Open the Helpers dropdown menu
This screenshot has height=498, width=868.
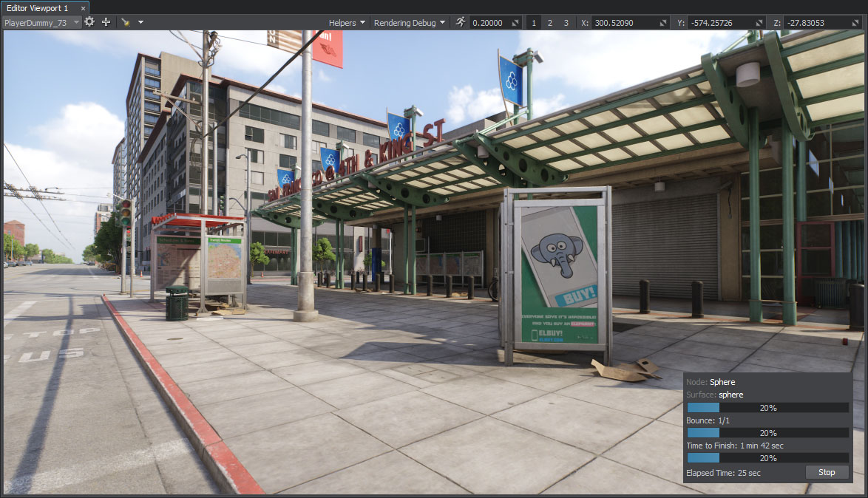[x=347, y=23]
